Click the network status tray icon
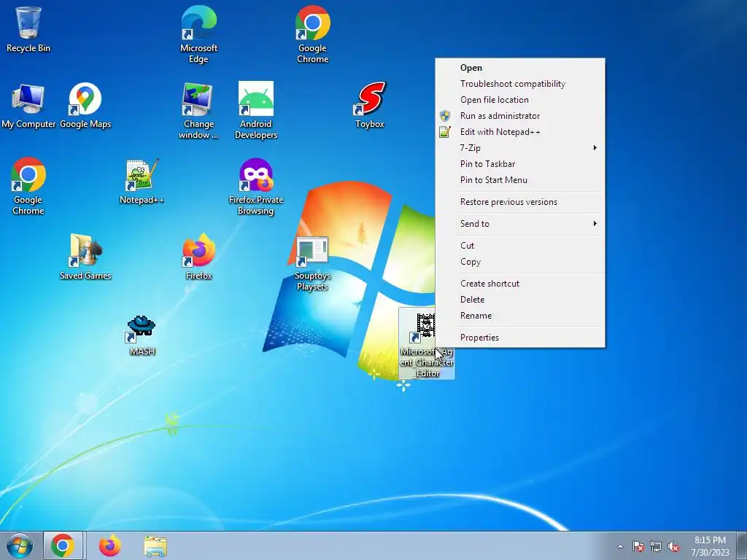 (656, 547)
